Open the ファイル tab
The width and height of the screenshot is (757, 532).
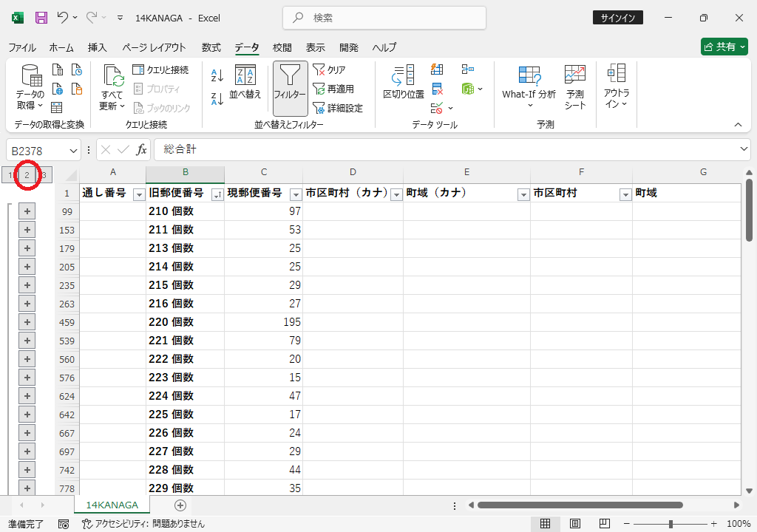click(22, 47)
